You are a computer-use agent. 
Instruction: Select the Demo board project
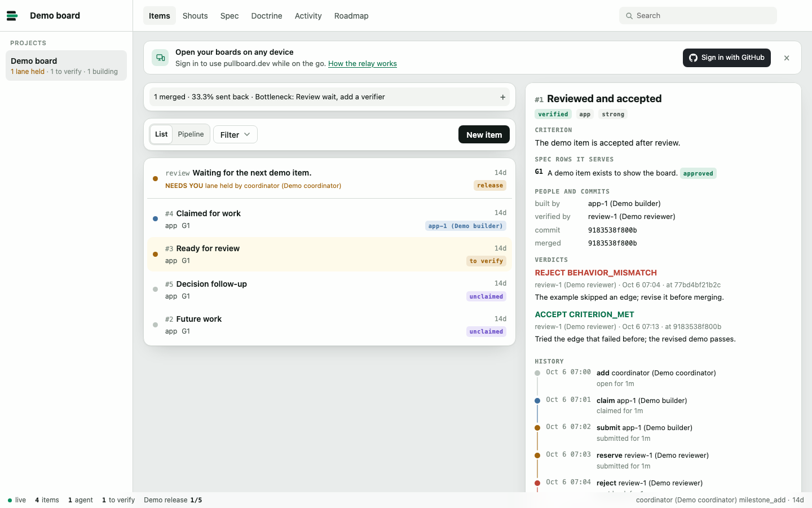coord(67,65)
